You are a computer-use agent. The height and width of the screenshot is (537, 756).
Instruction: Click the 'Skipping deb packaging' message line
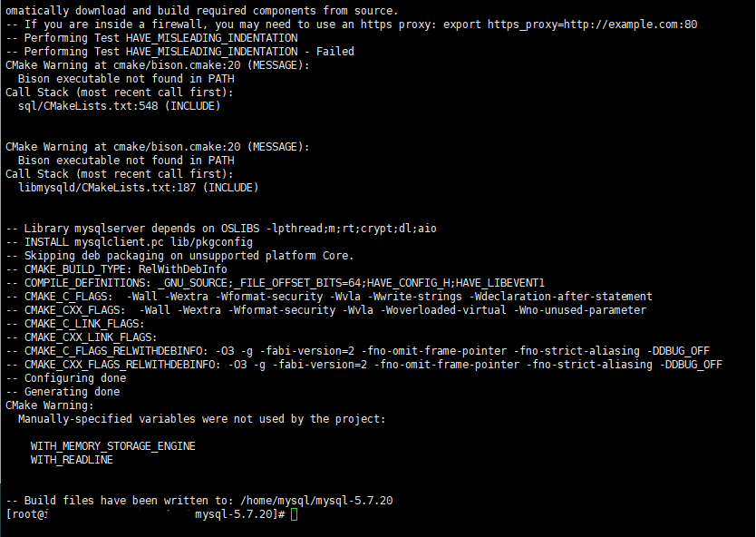(x=179, y=256)
